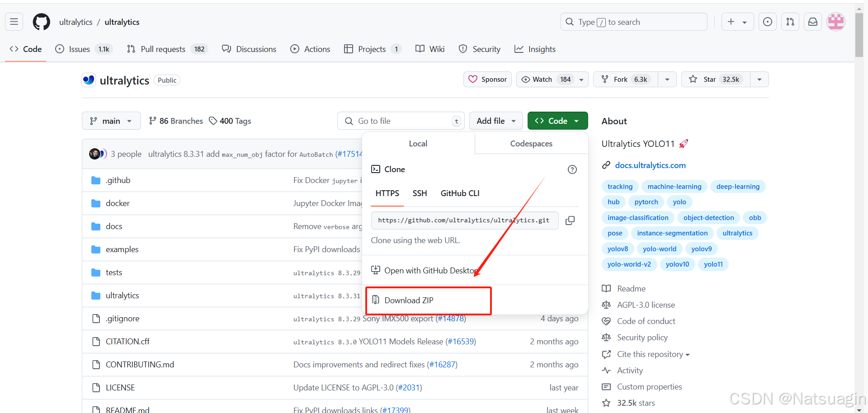Click the Code of conduct heart icon
This screenshot has height=413, width=868.
click(x=606, y=321)
